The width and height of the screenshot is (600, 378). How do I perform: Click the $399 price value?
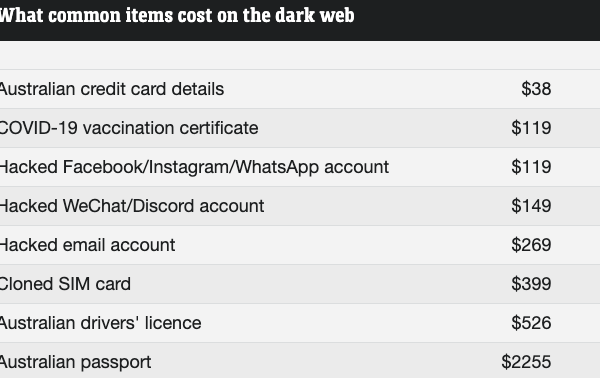click(531, 284)
